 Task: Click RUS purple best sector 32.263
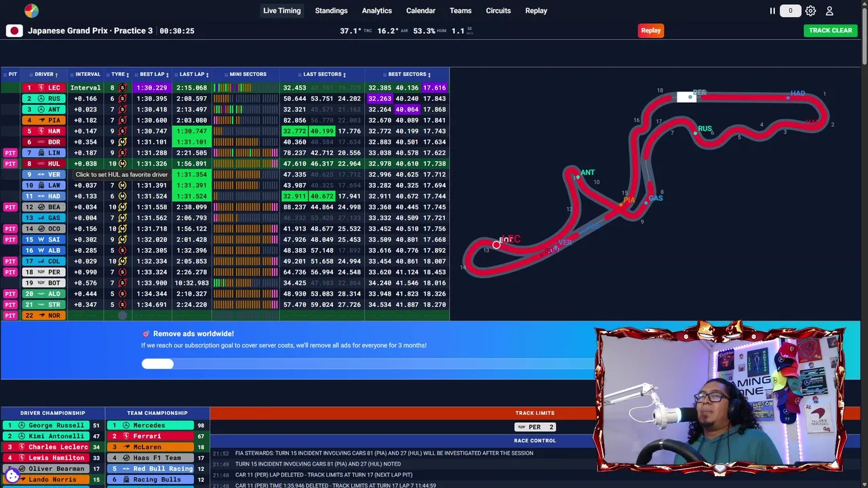[x=380, y=98]
